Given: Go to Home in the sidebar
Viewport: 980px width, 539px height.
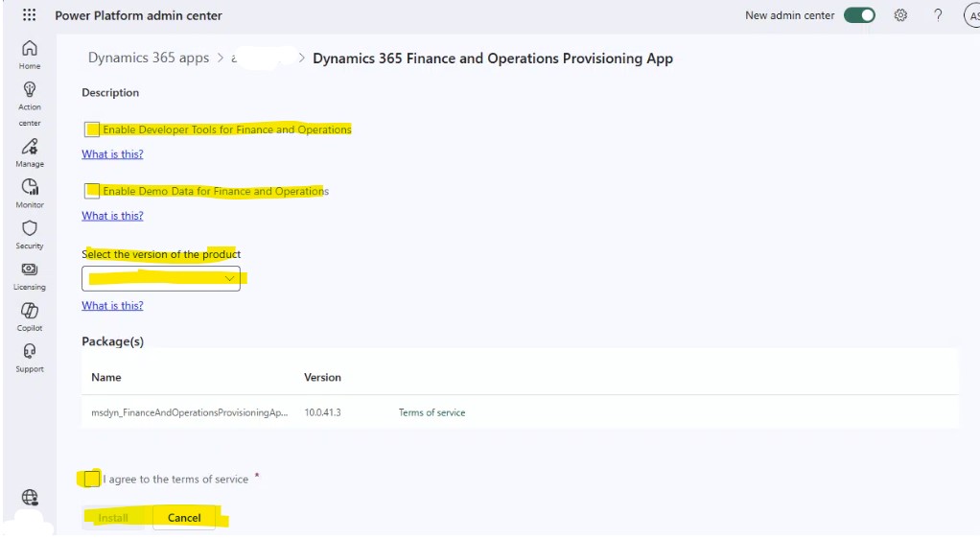Looking at the screenshot, I should pos(30,55).
